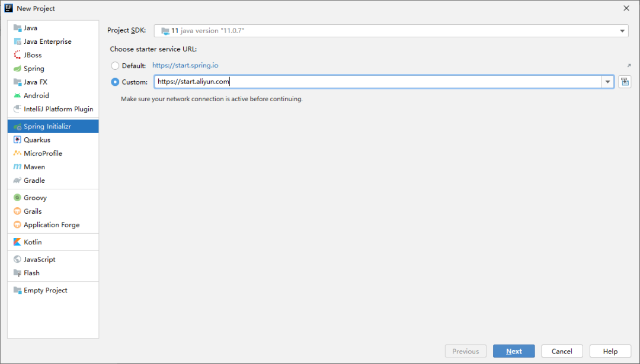Expand the Custom URL history dropdown arrow
Viewport: 640px width, 364px height.
coord(607,82)
